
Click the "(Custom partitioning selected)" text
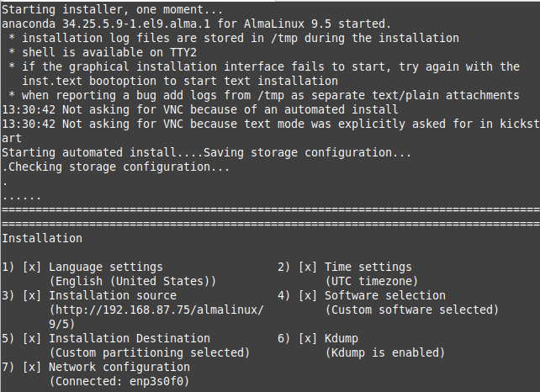[149, 352]
